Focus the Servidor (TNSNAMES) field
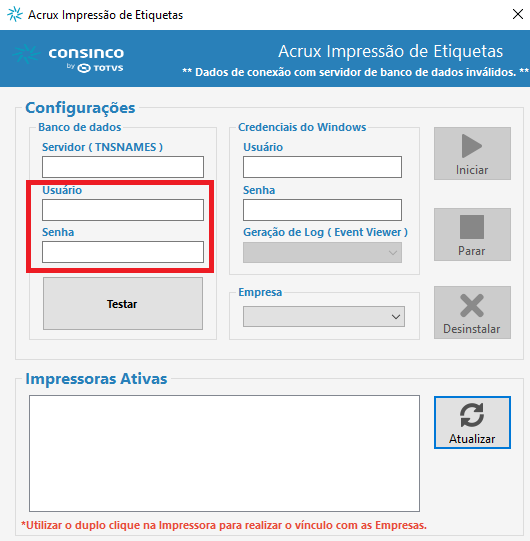 [123, 167]
